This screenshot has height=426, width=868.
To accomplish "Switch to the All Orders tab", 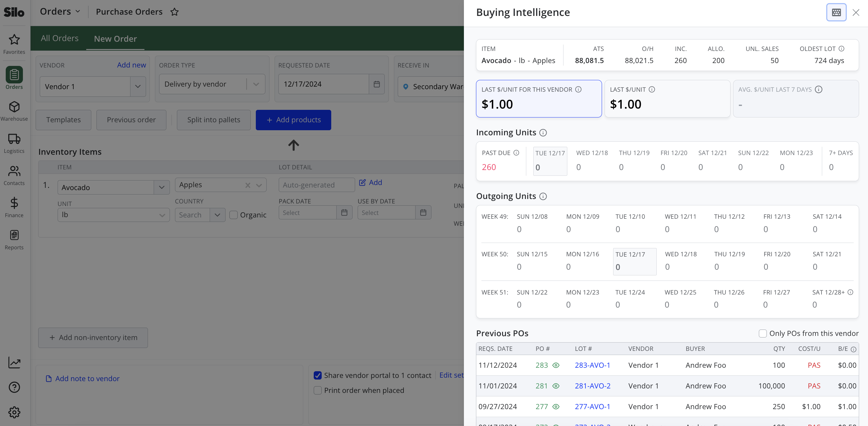I will [x=59, y=38].
